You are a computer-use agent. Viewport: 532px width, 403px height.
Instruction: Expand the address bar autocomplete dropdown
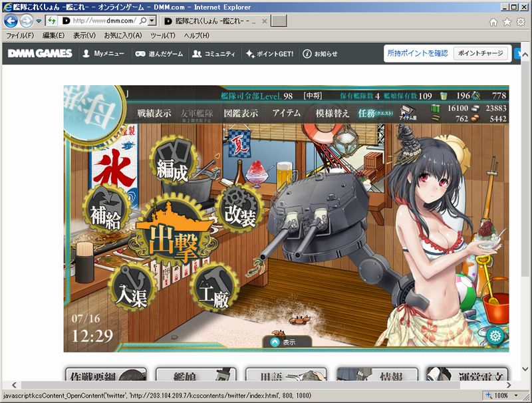[x=152, y=21]
